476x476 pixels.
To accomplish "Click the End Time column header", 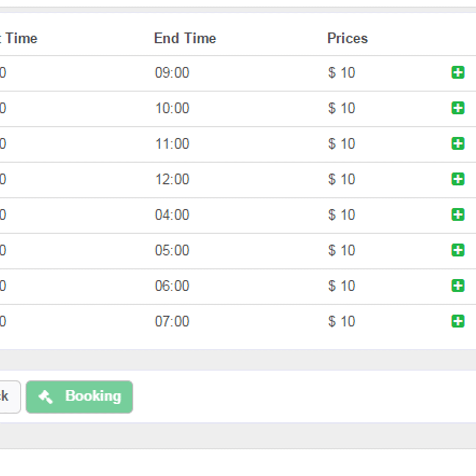I will point(185,38).
